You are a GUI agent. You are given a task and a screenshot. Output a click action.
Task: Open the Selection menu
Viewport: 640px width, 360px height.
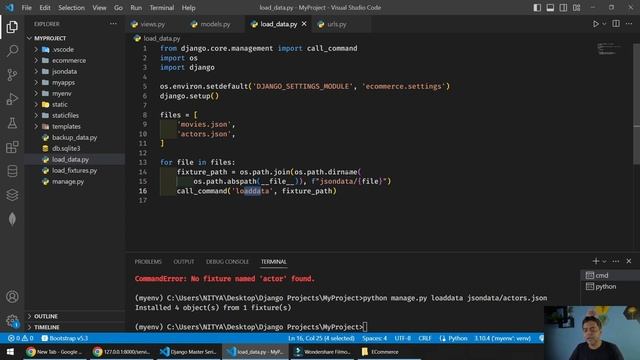click(71, 8)
